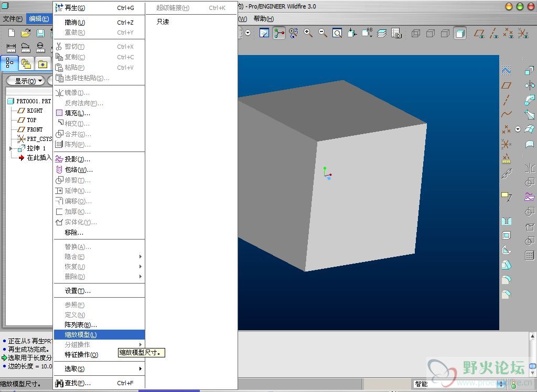Viewport: 537px width, 392px height.
Task: Choose 设置(T)... menu entry
Action: point(99,291)
